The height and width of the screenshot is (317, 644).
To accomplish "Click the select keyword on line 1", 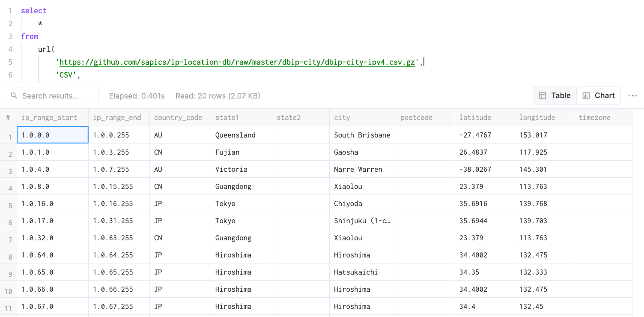I will tap(33, 11).
